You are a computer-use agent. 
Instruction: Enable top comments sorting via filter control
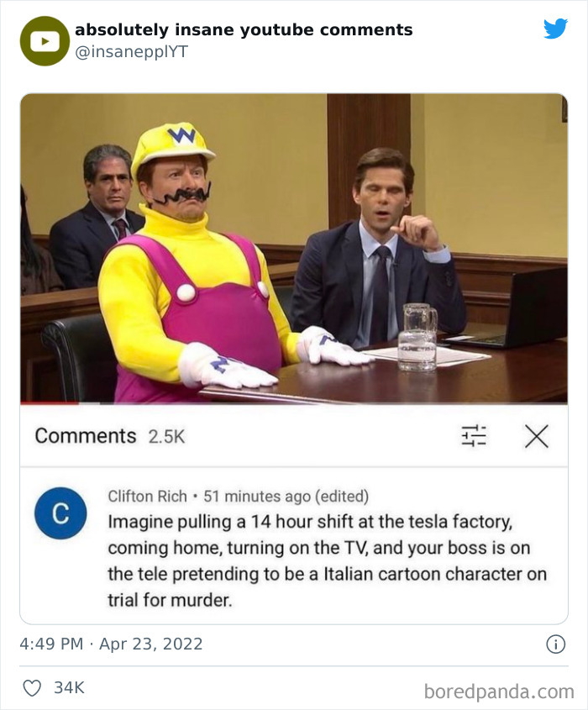point(475,435)
